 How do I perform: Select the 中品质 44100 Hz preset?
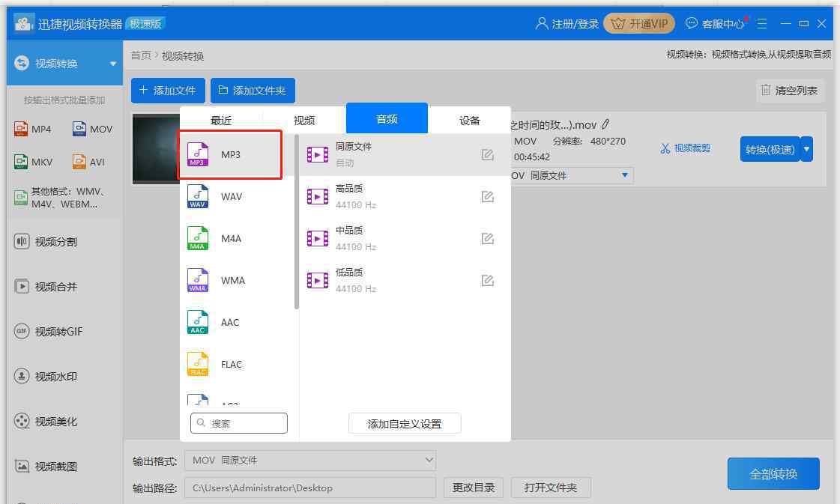[x=405, y=238]
